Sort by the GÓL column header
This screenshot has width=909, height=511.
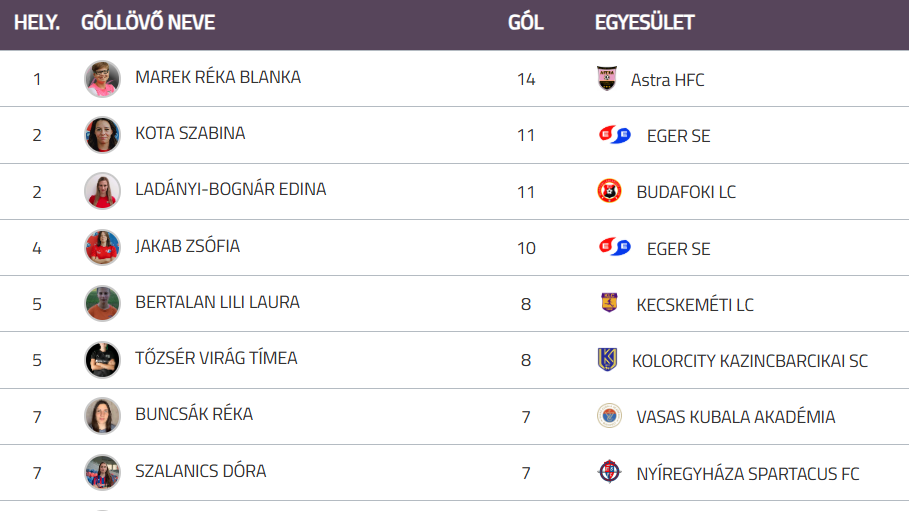[x=526, y=22]
